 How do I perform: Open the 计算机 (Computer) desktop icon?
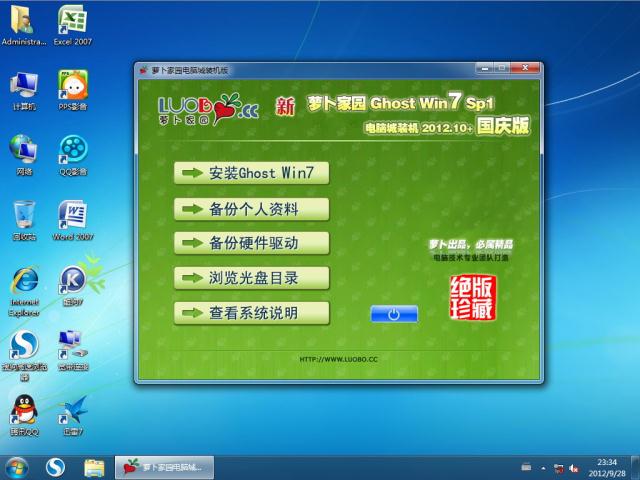point(24,90)
